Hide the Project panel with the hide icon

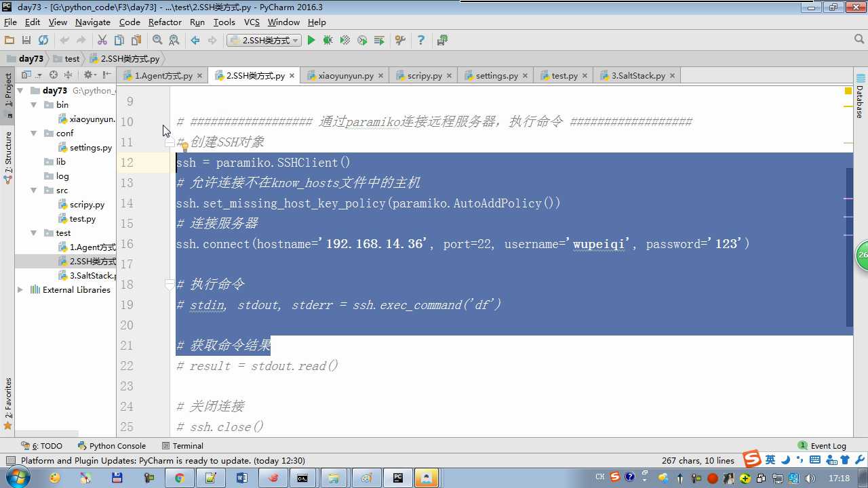(106, 75)
